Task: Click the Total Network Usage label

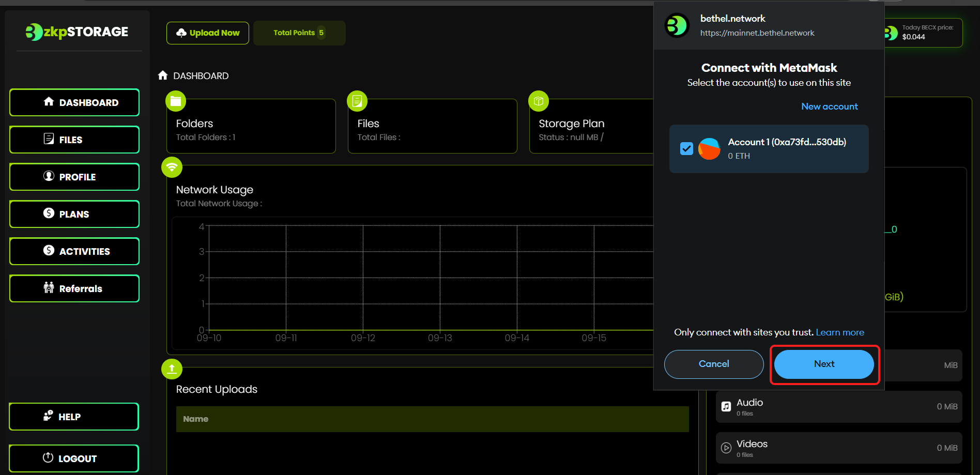Action: pos(219,204)
